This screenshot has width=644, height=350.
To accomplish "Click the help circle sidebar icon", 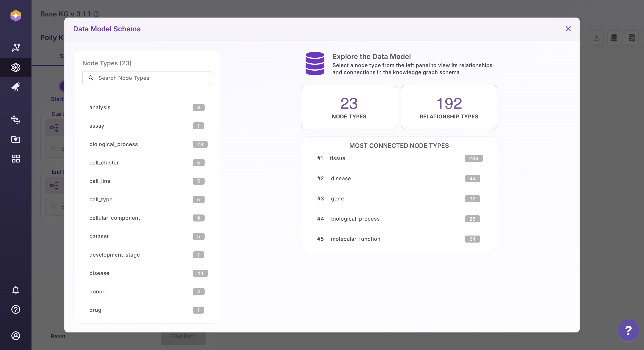I will (16, 309).
